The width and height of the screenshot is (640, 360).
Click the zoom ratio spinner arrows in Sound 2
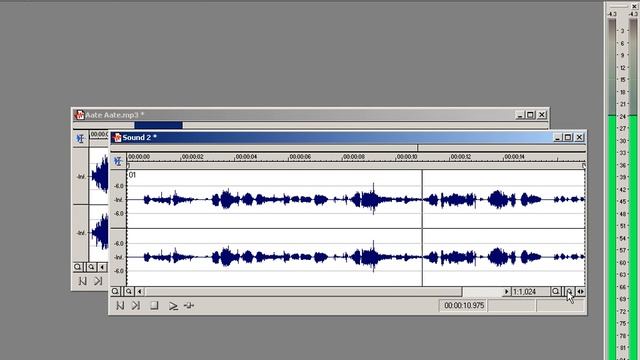click(580, 291)
